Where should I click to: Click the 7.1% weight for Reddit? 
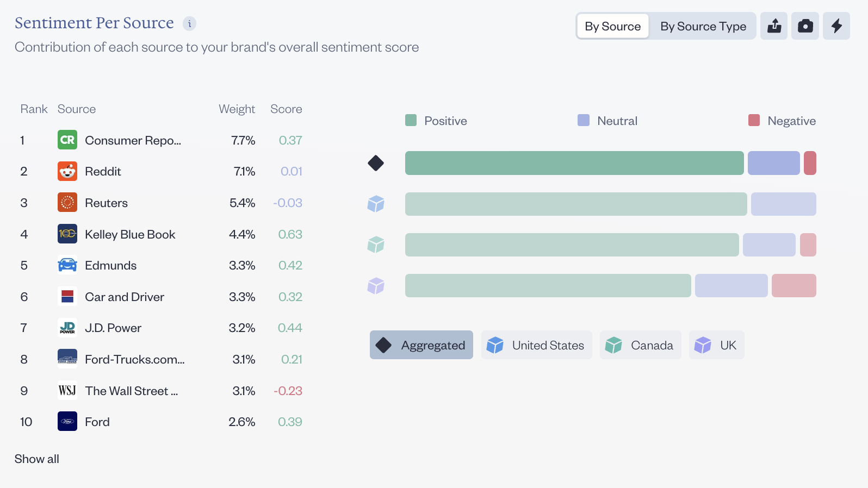click(x=244, y=172)
